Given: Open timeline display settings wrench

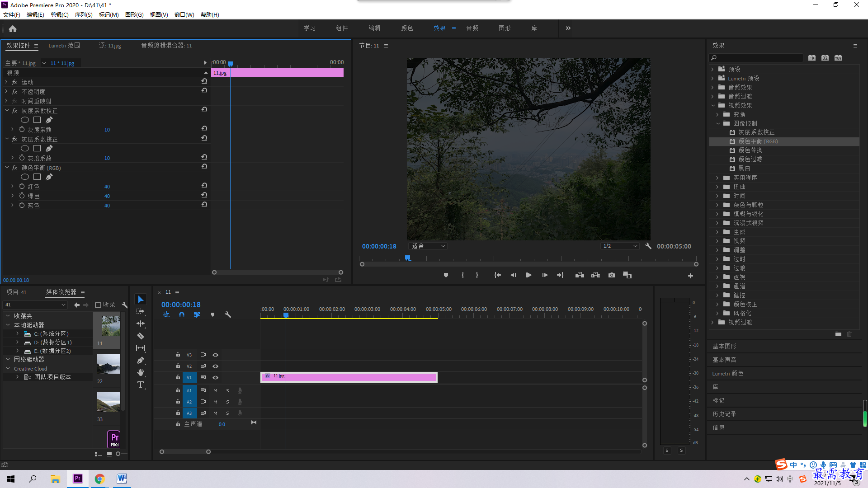Looking at the screenshot, I should pos(228,315).
